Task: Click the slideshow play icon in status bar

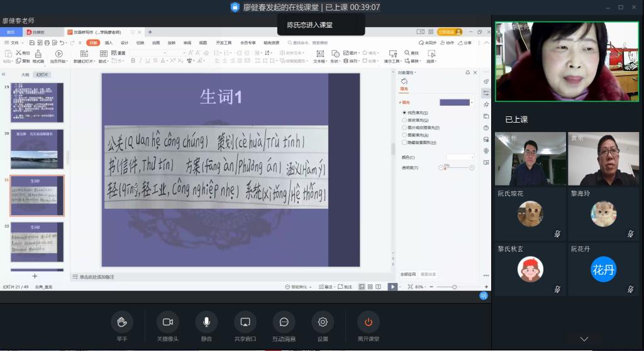Action: click(x=392, y=287)
